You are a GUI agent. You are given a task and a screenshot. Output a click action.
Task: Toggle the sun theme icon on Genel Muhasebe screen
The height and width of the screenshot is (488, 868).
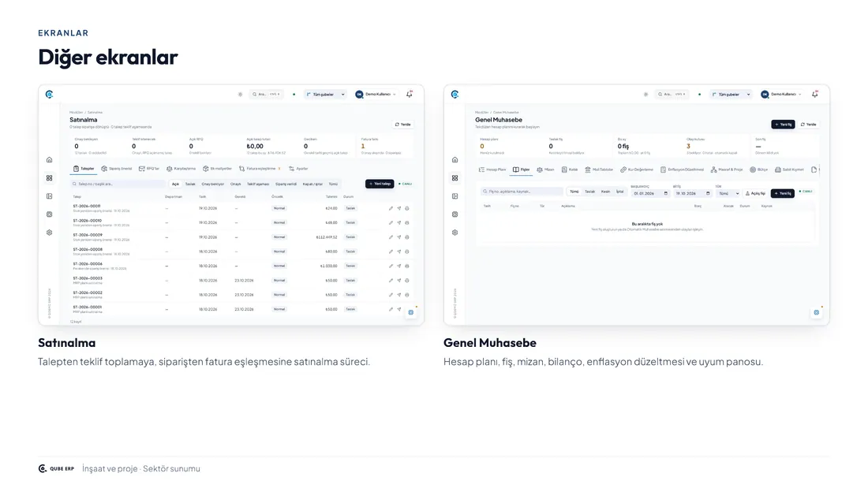point(645,95)
